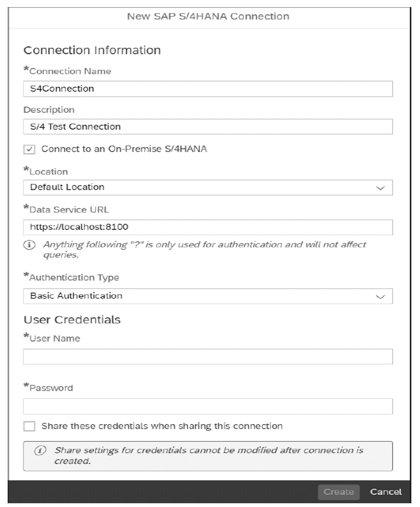Enable Share these credentials when sharing

point(30,425)
